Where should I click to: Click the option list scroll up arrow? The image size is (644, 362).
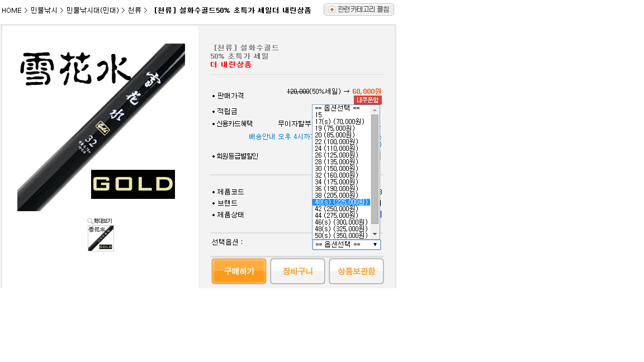[375, 110]
